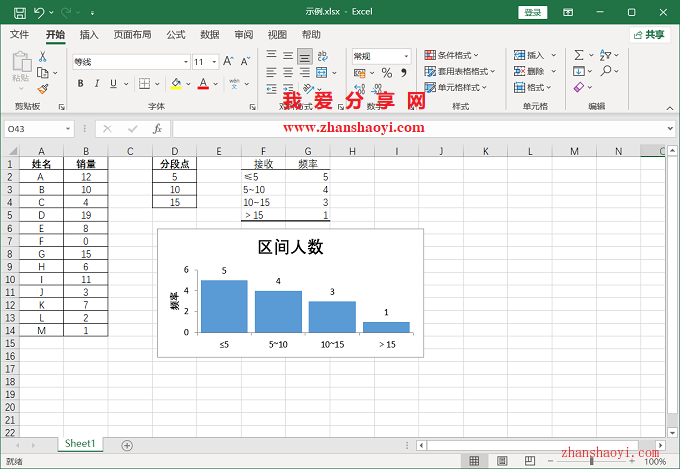This screenshot has width=680, height=469.
Task: Toggle Align Right
Action: pos(305,72)
